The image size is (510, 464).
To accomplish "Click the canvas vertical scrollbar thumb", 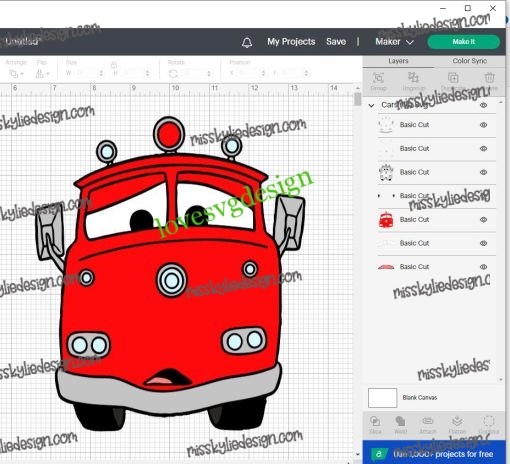I will coord(357,99).
